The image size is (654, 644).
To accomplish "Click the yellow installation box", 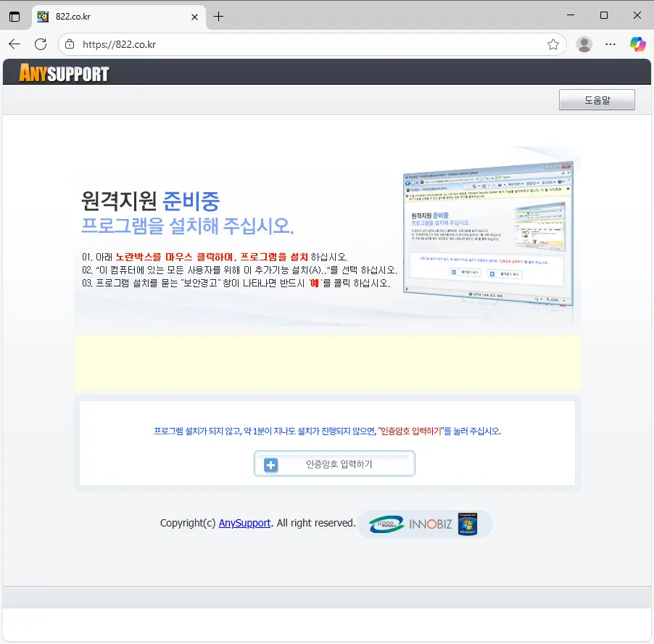I will pyautogui.click(x=327, y=363).
